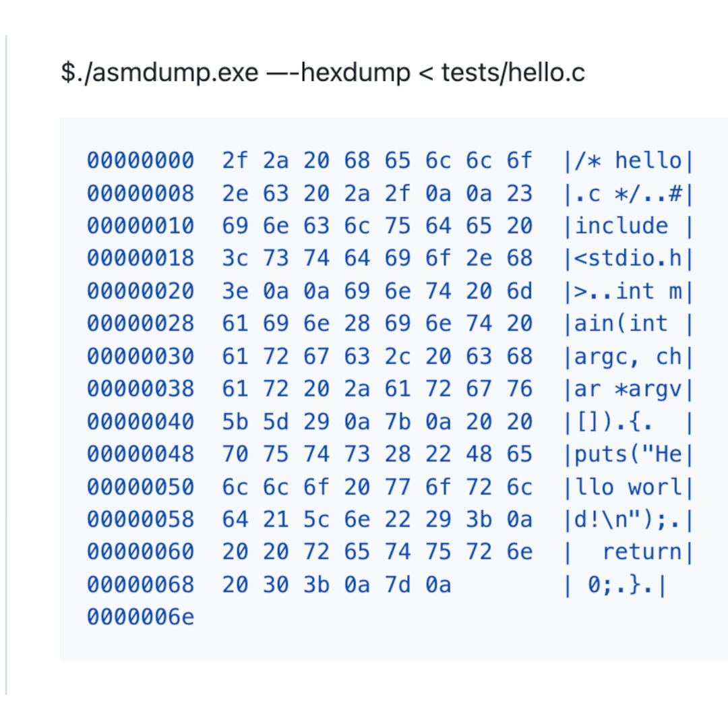Select the ASCII text 'puts("He'
This screenshot has height=728, width=728.
[628, 454]
